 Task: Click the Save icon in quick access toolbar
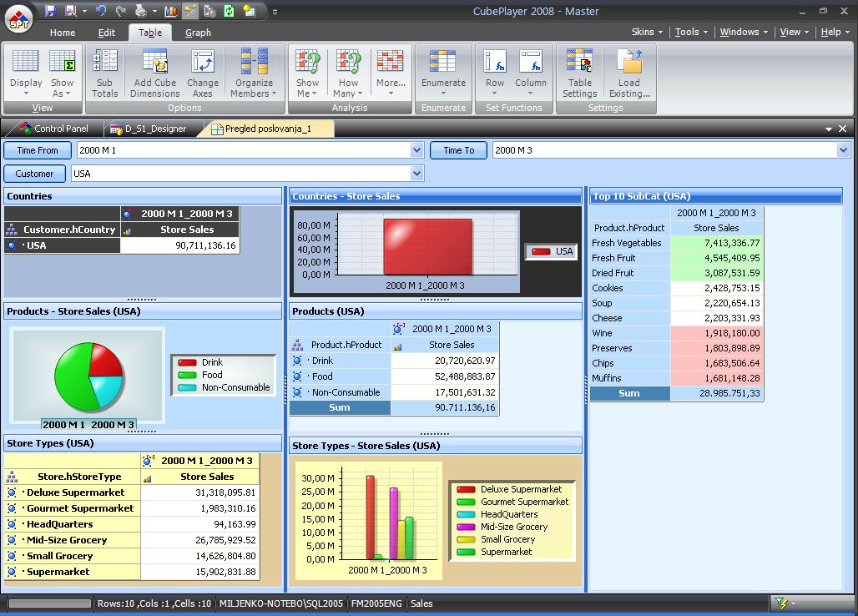point(50,11)
